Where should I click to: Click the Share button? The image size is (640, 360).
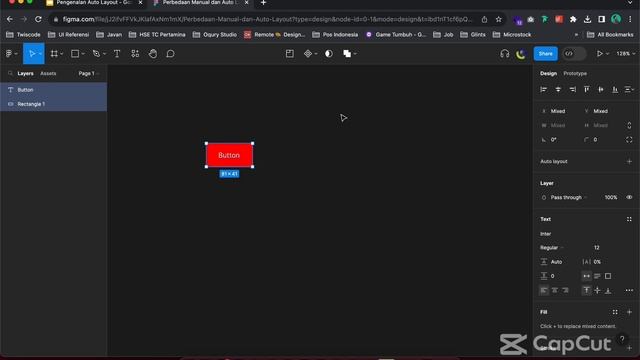[545, 53]
